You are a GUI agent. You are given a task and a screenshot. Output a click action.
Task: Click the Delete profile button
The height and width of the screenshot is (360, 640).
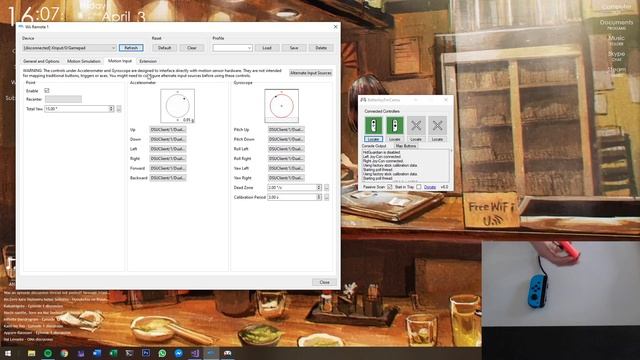pos(321,48)
